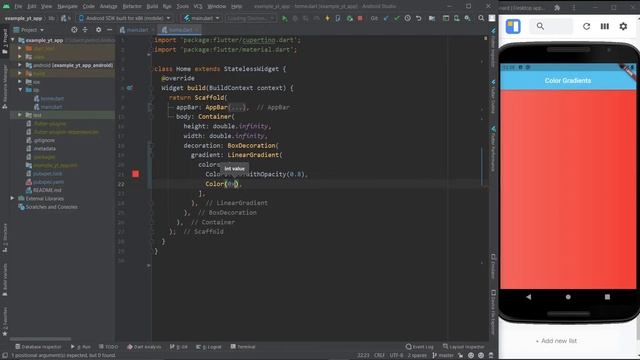This screenshot has height=360, width=640.
Task: Click the master git branch in status bar
Action: [x=442, y=356]
